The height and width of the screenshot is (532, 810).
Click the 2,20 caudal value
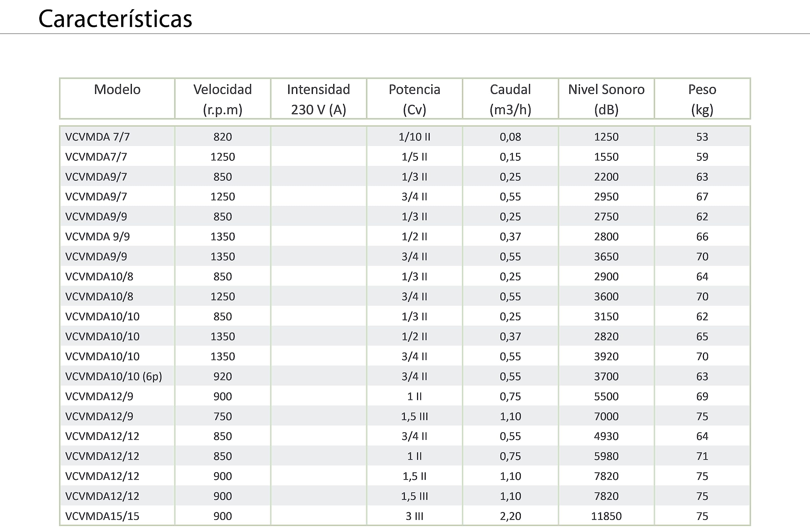pyautogui.click(x=510, y=516)
